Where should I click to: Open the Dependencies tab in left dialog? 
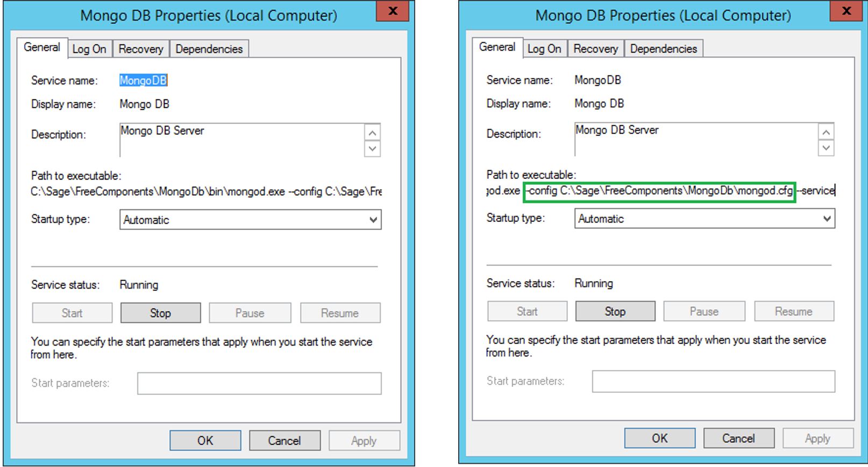point(209,49)
